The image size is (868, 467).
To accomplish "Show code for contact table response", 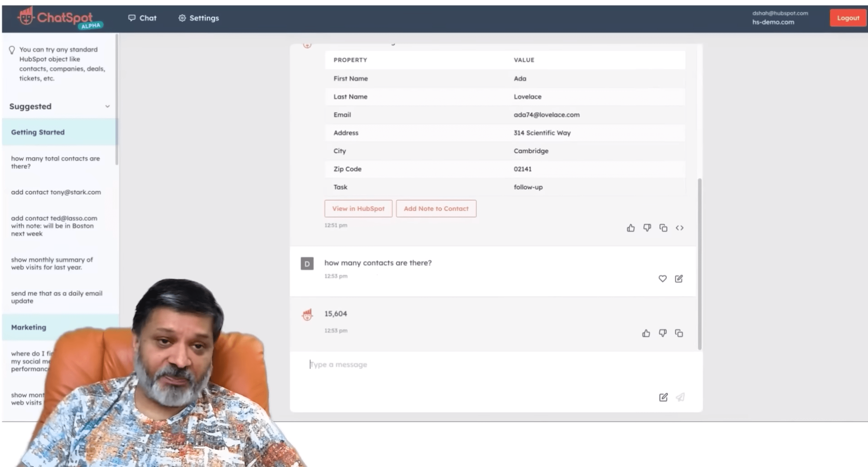I will (679, 228).
